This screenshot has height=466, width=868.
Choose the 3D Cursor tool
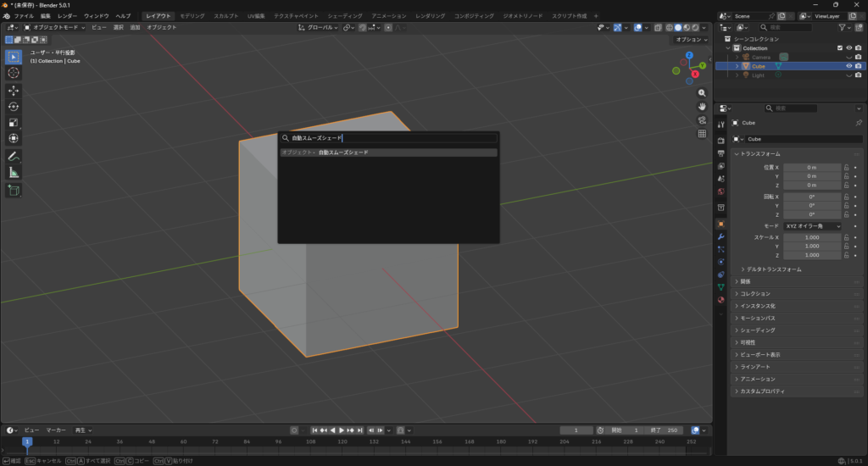pos(14,73)
